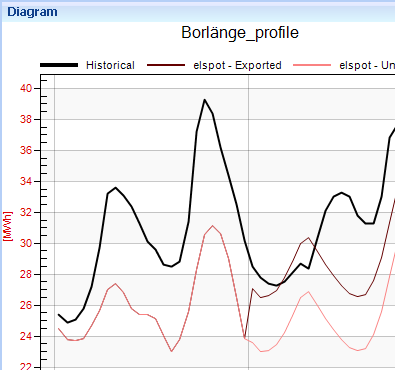395x370 pixels.
Task: Click the 30 y-axis tick label
Action: [x=26, y=243]
